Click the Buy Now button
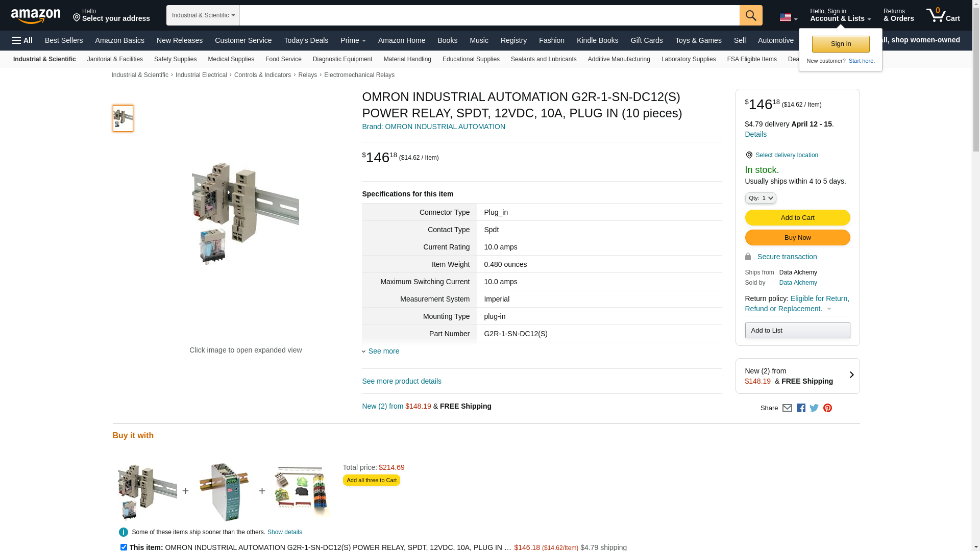The height and width of the screenshot is (551, 980). coord(798,238)
